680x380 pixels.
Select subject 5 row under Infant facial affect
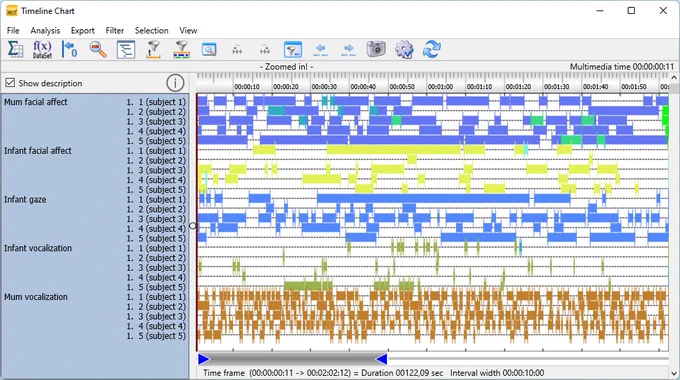click(156, 190)
